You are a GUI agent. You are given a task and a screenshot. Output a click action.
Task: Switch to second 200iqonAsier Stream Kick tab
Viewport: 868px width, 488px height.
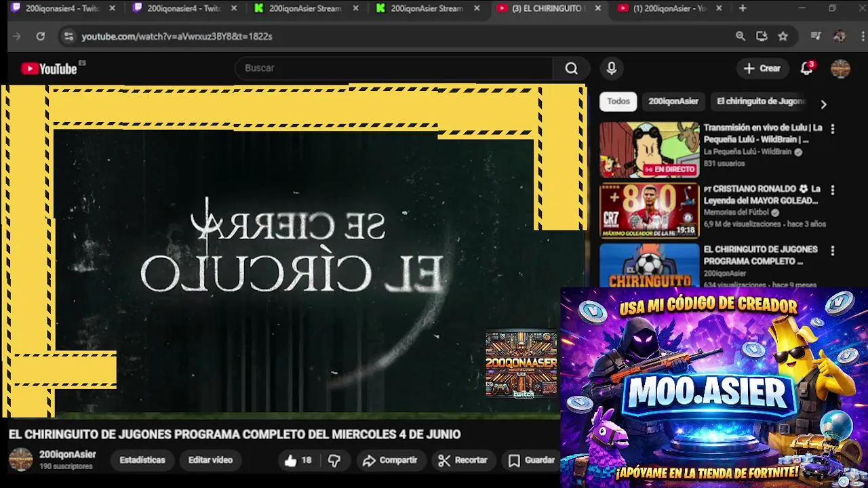point(427,8)
